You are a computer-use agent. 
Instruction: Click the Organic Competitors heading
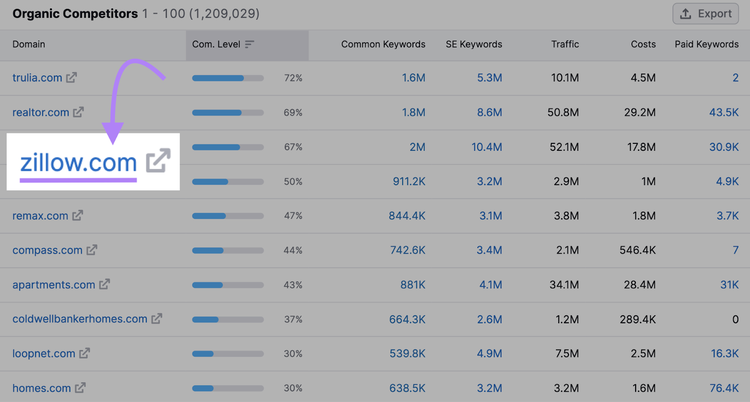pyautogui.click(x=75, y=13)
